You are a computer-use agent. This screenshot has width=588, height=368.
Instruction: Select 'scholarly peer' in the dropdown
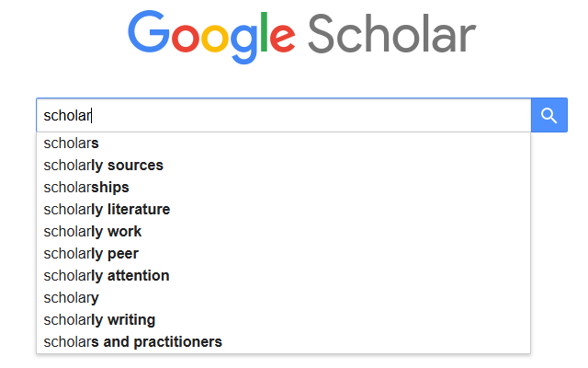[x=91, y=254]
